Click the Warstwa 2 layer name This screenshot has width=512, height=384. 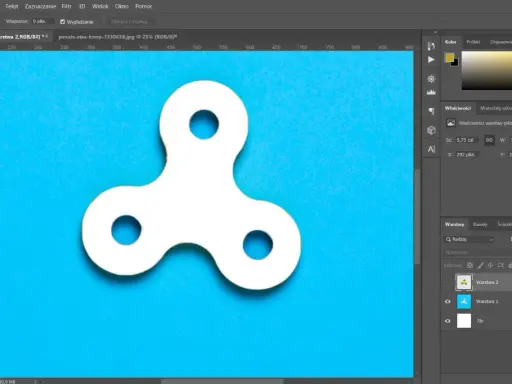[487, 282]
